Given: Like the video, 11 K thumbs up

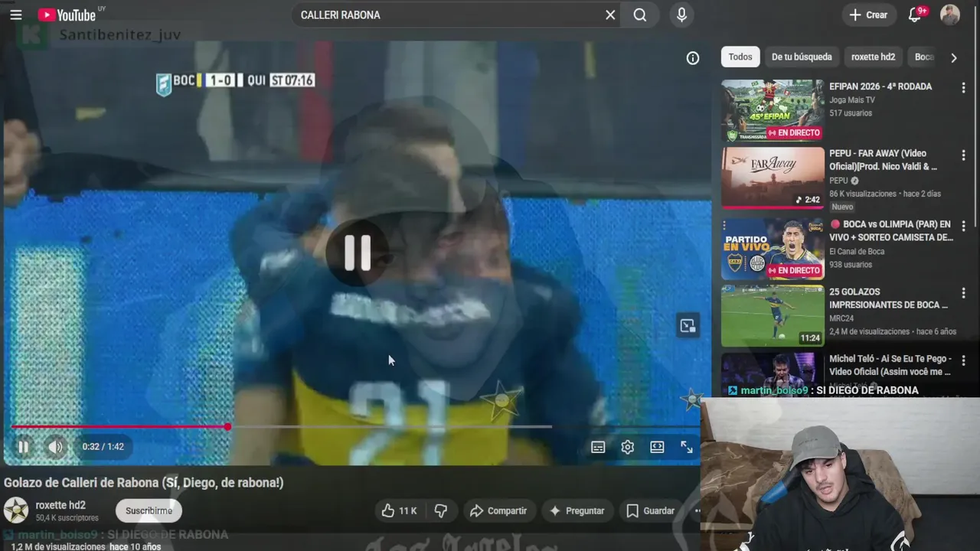Looking at the screenshot, I should click(x=399, y=510).
